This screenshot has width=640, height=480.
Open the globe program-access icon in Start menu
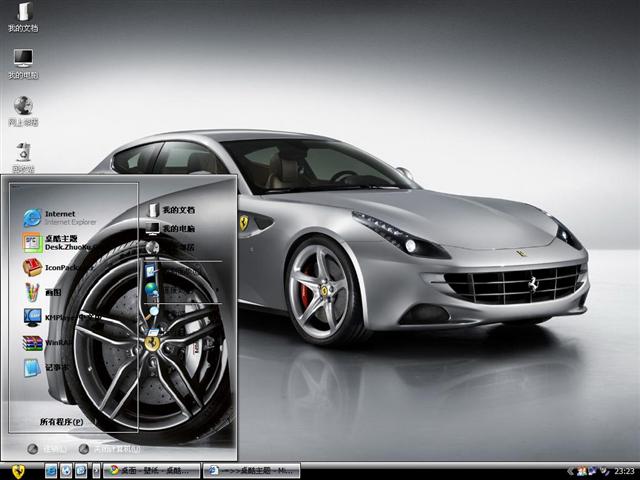151,289
